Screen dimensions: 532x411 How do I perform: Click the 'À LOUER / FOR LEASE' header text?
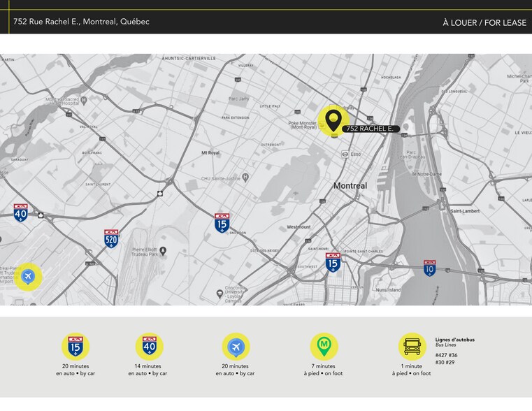[x=484, y=22]
